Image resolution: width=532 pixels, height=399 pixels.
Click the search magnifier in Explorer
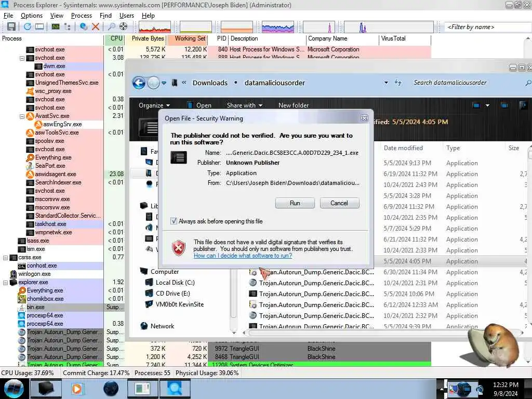tap(528, 83)
